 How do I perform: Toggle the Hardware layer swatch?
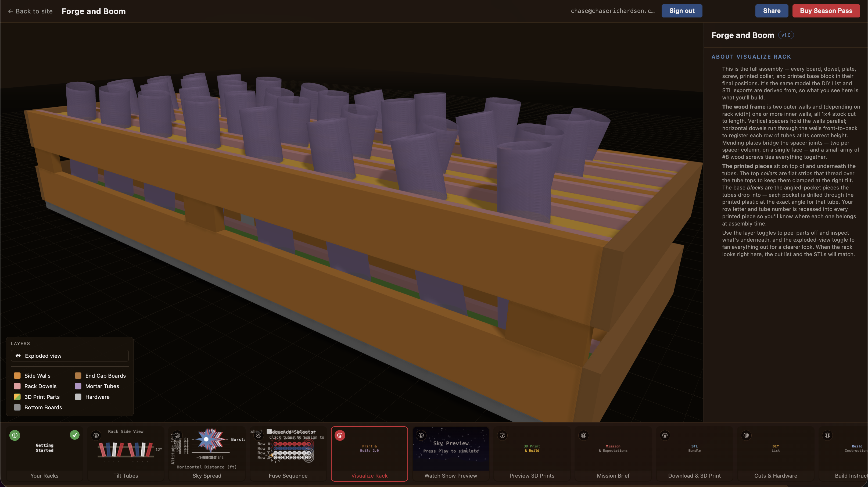(x=78, y=397)
